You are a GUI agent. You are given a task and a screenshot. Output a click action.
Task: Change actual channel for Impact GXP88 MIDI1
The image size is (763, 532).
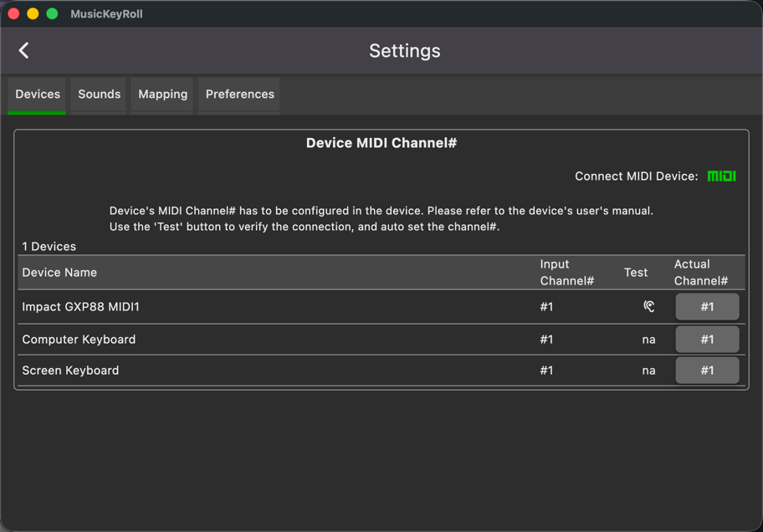707,307
